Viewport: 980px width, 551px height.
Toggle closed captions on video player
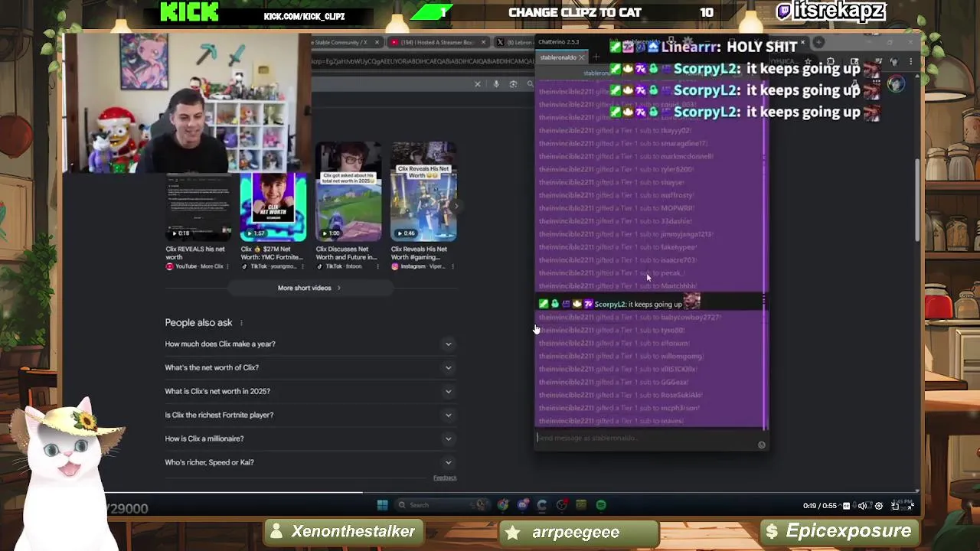[x=846, y=506]
